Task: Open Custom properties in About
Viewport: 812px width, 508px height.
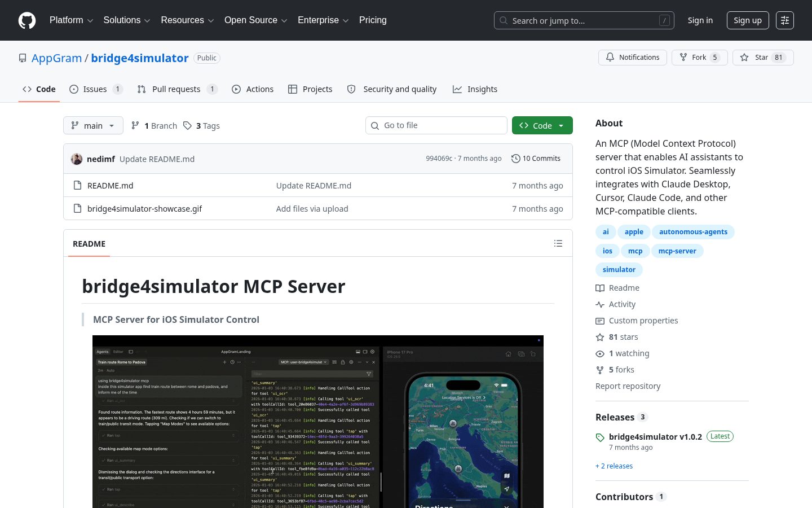Action: [637, 321]
